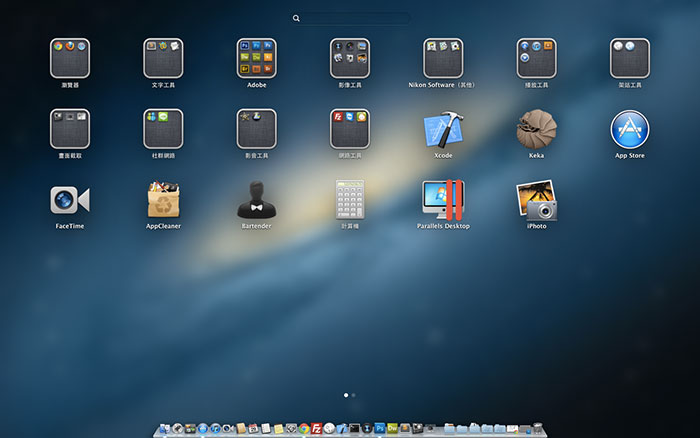Open the Calendar icon in the Dock
Viewport: 700px width, 438px height.
click(x=253, y=429)
